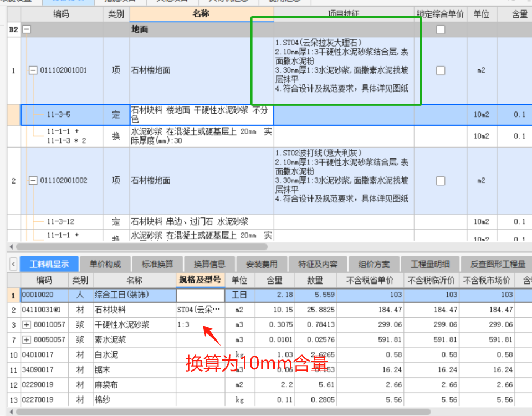Click row number 1 in upper table
Viewport: 532px width, 416px height.
click(13, 70)
